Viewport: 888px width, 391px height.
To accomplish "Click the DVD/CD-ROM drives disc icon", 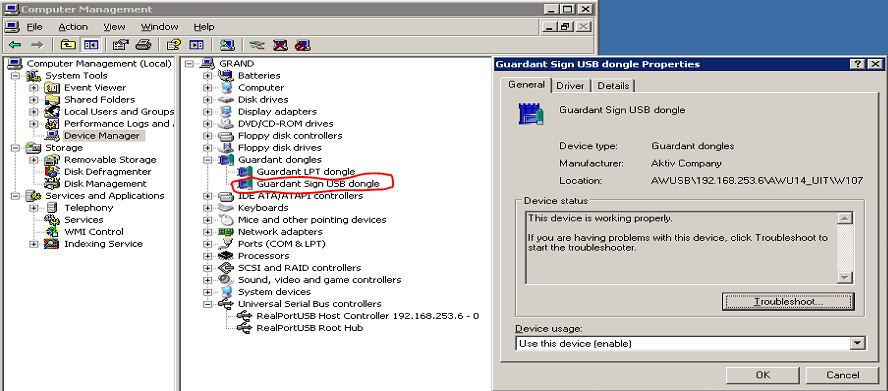I will 225,124.
